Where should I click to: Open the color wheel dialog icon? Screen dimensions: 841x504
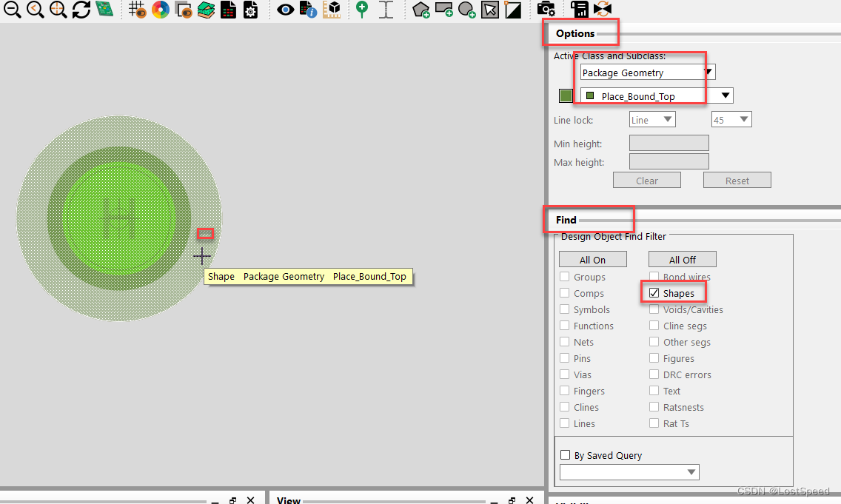point(160,10)
